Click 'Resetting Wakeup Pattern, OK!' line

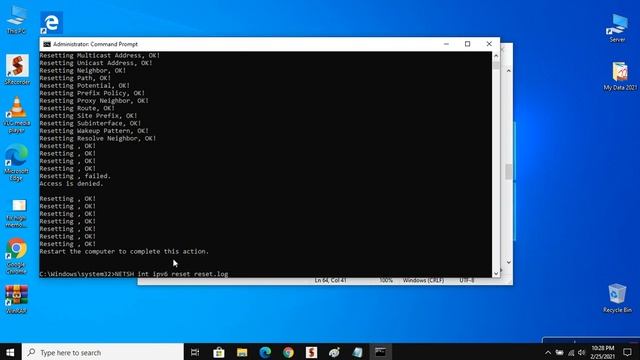(94, 131)
